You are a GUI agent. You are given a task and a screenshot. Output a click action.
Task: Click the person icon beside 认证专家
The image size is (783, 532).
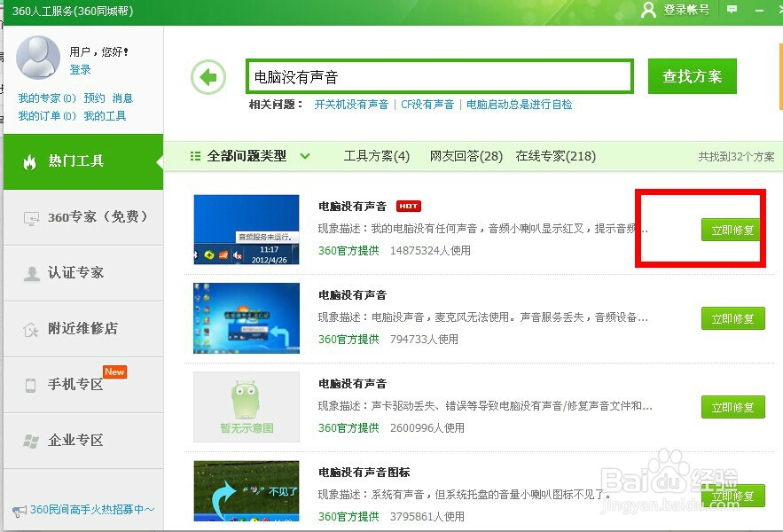click(31, 274)
